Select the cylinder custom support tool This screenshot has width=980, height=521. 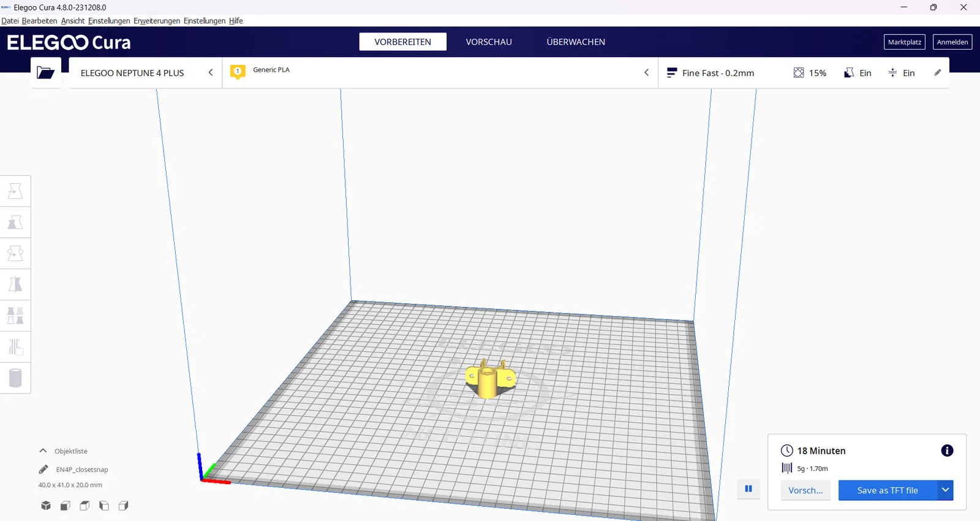[15, 378]
